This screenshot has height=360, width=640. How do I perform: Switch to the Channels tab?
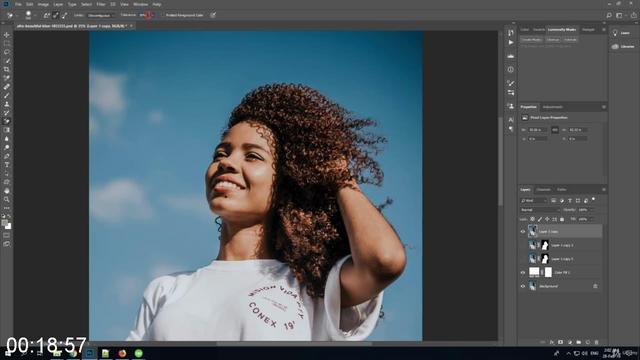pos(543,189)
